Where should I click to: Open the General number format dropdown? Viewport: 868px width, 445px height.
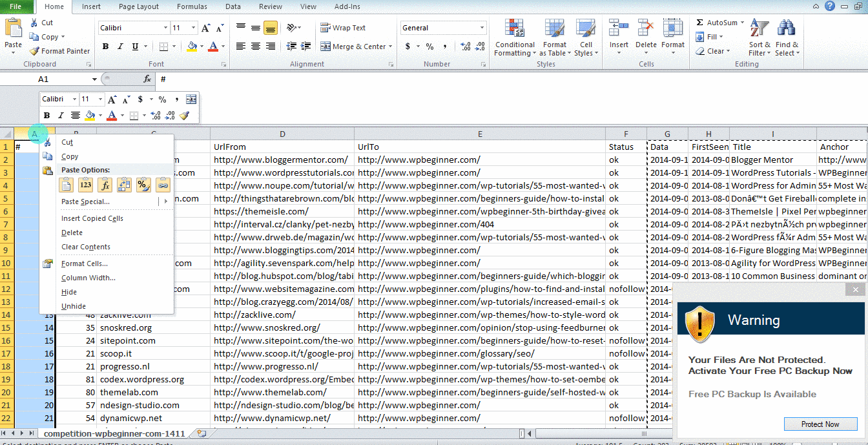click(x=482, y=28)
